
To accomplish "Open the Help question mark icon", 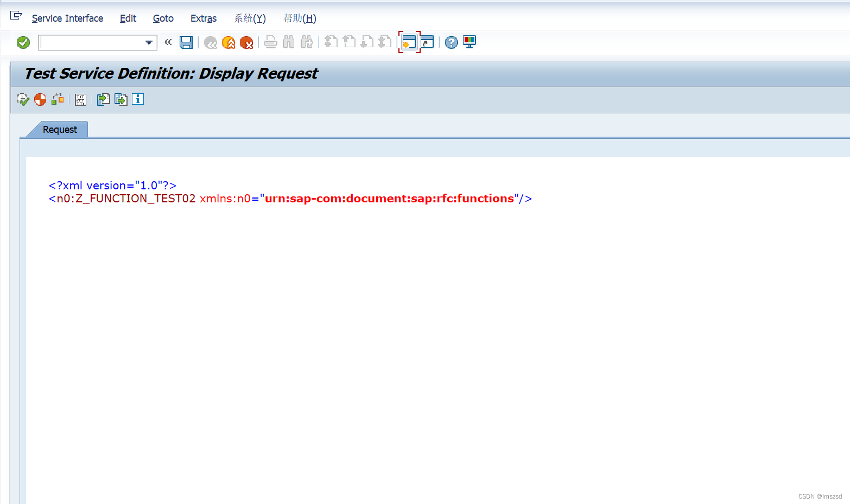I will pyautogui.click(x=451, y=42).
